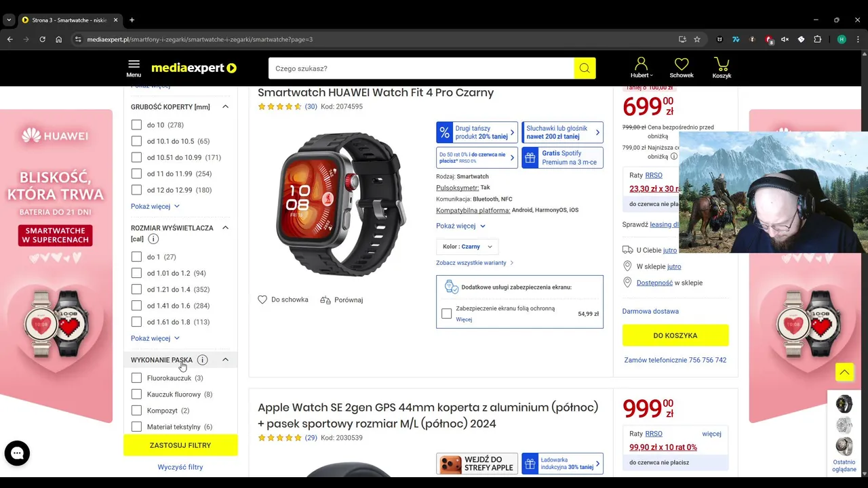Apply filters with Zastosuj Filtry

coord(180,445)
